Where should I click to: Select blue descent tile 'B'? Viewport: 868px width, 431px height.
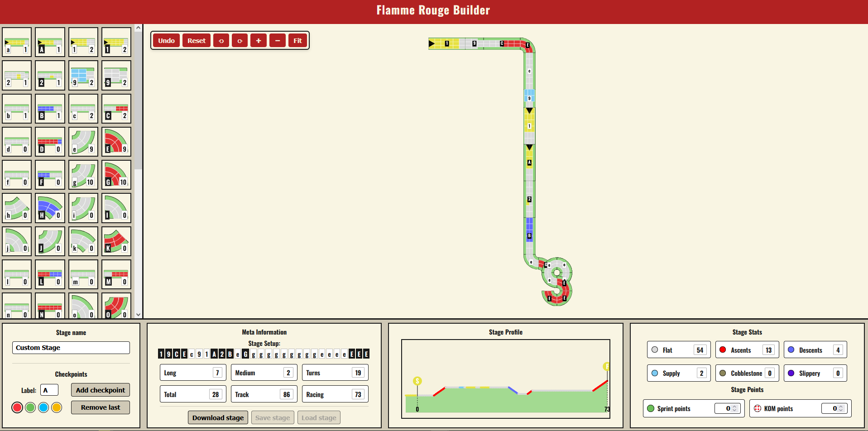(50, 108)
